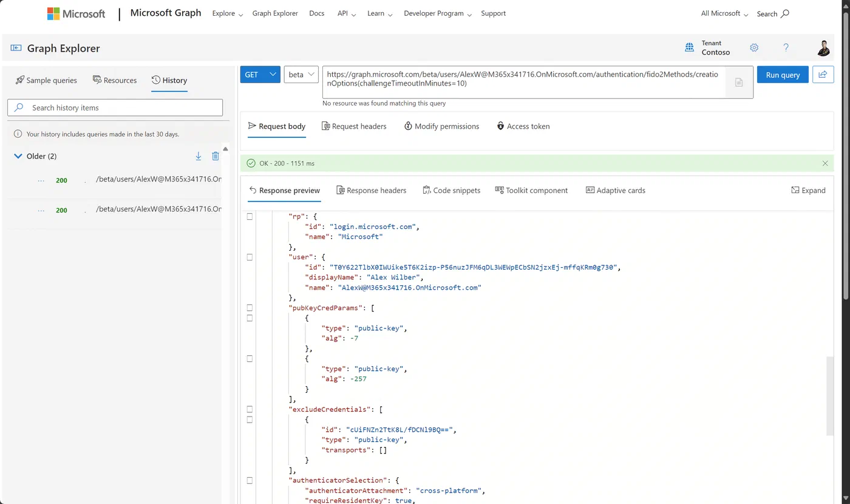Click the OK status check icon

pos(251,163)
